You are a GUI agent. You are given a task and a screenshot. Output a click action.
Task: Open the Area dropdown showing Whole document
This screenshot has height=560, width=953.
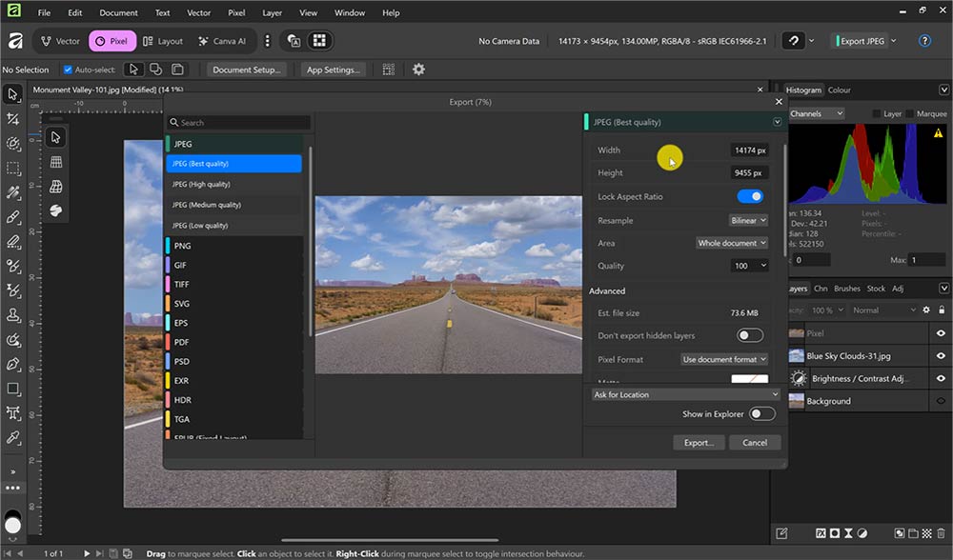coord(732,243)
